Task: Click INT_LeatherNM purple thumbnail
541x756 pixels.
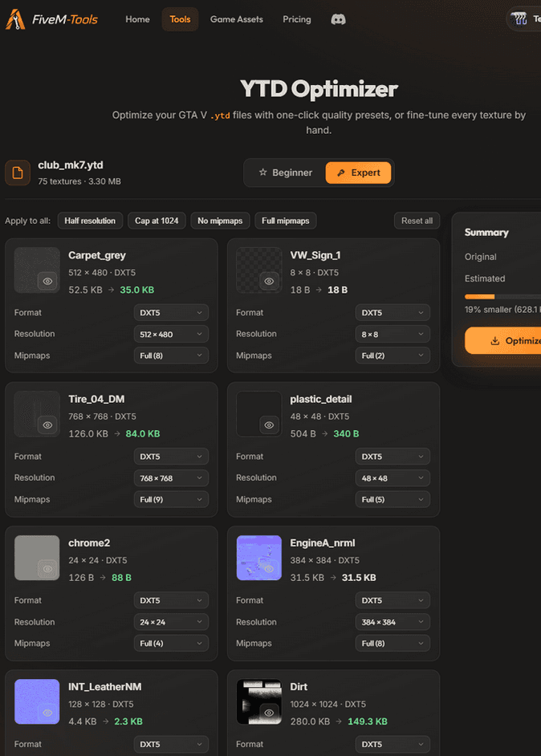Action: click(x=37, y=701)
